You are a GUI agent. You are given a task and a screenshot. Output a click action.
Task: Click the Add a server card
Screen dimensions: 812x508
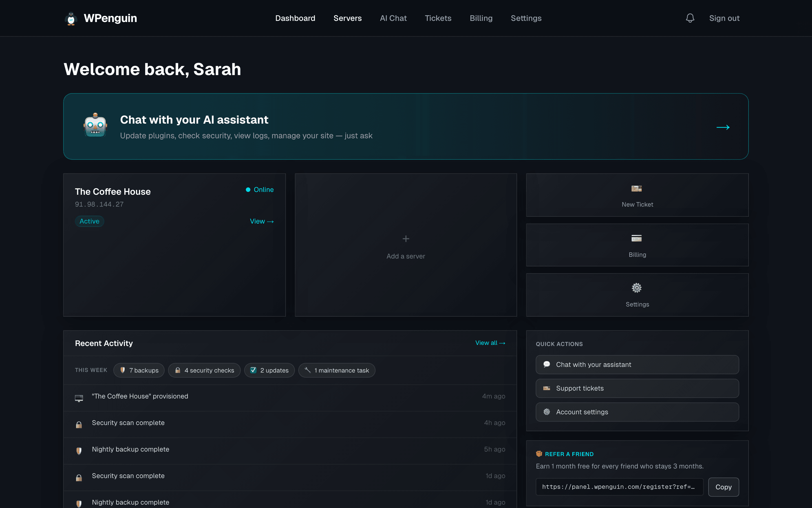tap(406, 245)
